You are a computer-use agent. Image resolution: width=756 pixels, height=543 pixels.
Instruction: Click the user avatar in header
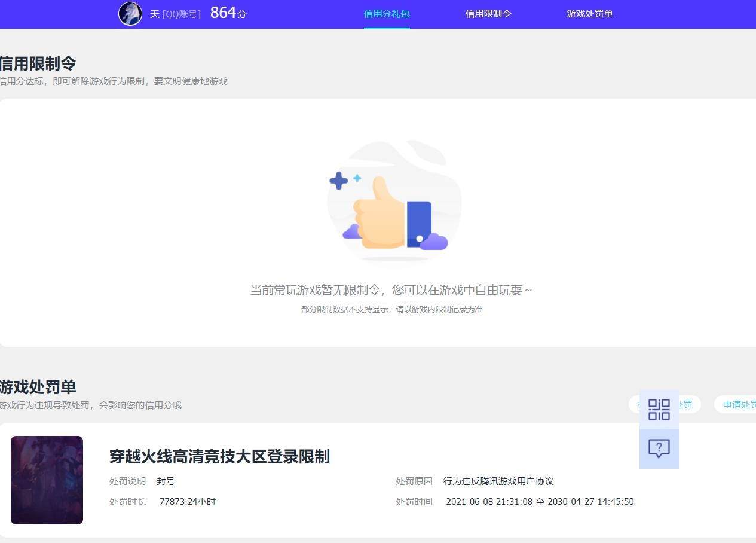[130, 14]
